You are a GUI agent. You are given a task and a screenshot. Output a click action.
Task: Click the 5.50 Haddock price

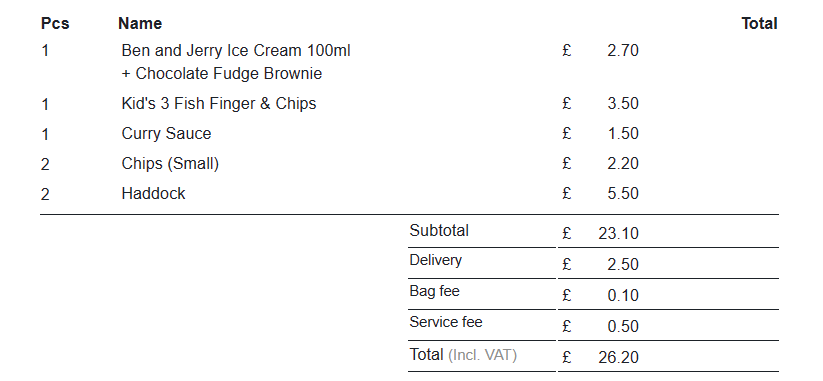tap(622, 194)
